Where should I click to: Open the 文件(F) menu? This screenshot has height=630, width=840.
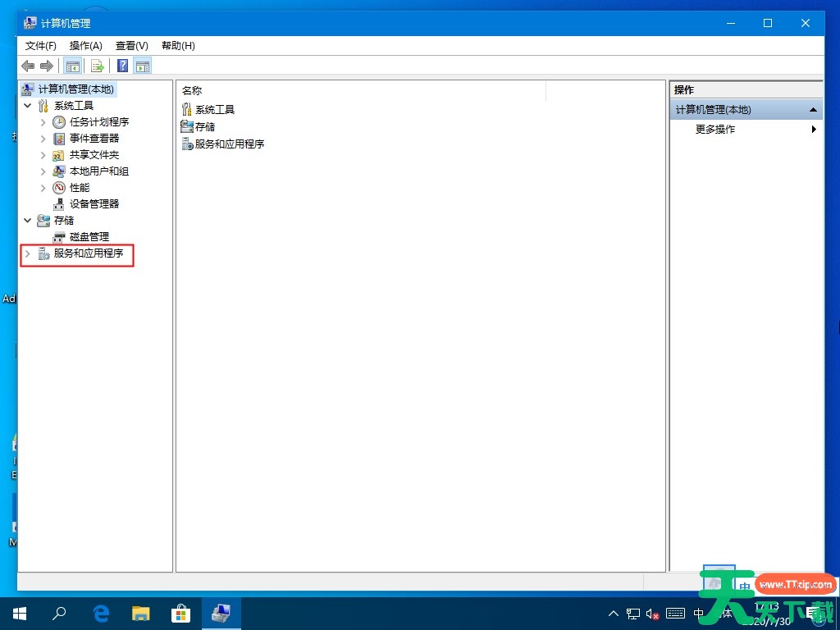pyautogui.click(x=41, y=46)
